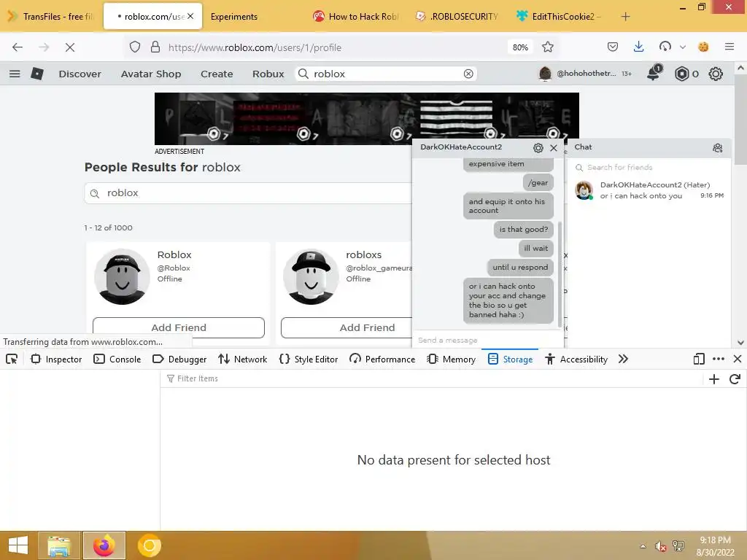Open DarkOKHateAccount2 (Hater) conversation
747x560 pixels.
[649, 190]
